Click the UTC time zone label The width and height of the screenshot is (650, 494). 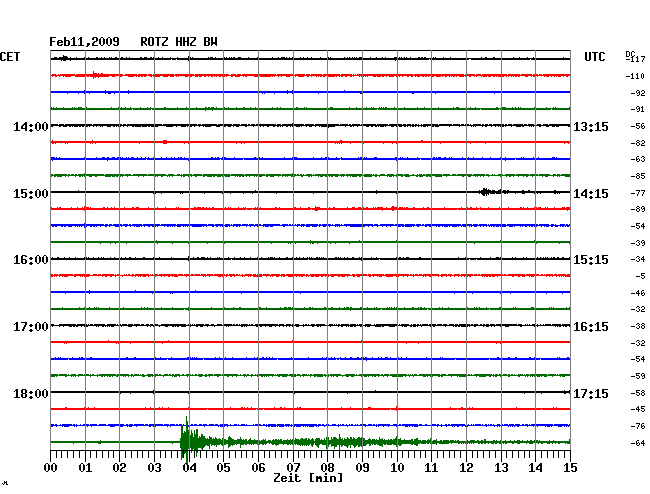pyautogui.click(x=594, y=57)
